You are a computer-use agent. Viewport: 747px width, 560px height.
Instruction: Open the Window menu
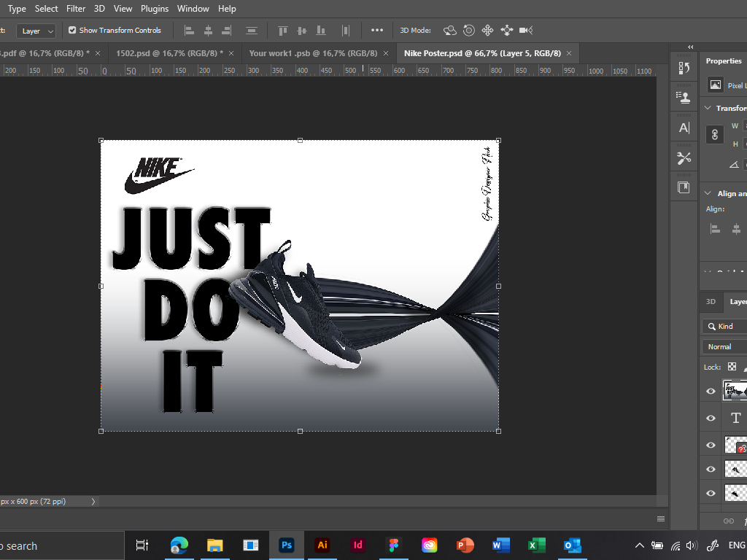point(193,9)
